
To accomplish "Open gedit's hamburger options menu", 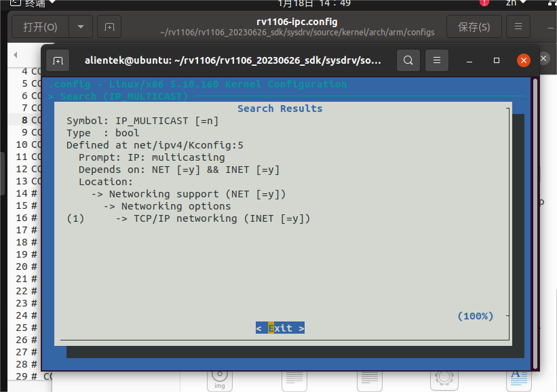I will [518, 27].
